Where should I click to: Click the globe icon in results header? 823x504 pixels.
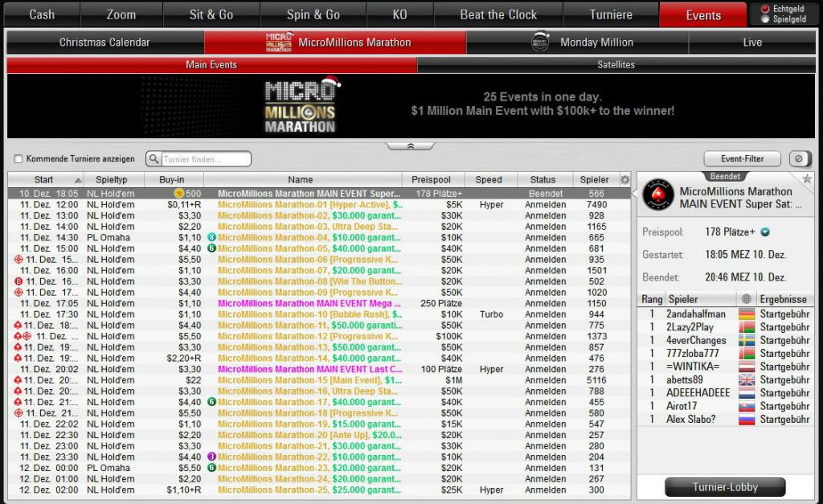coord(746,299)
